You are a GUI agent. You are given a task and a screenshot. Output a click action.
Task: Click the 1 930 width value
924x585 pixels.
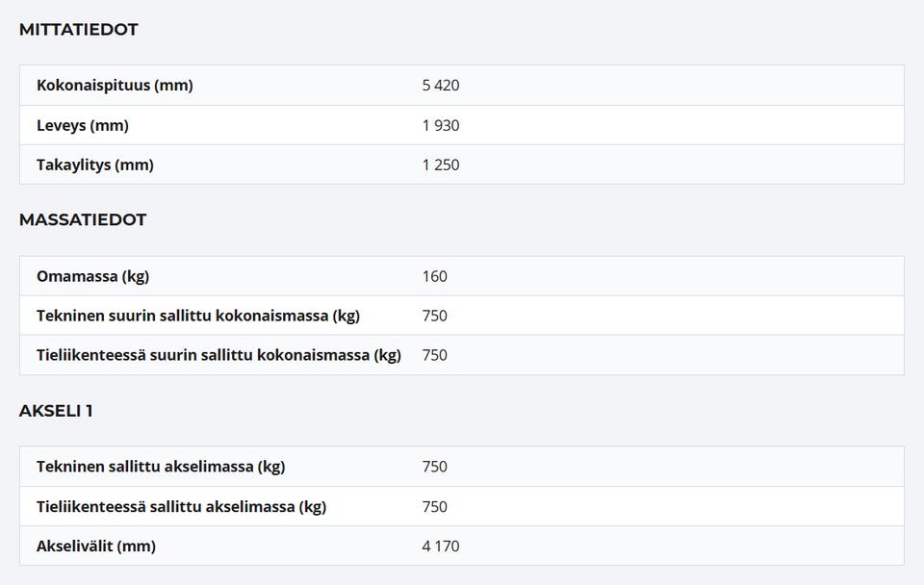(x=441, y=125)
